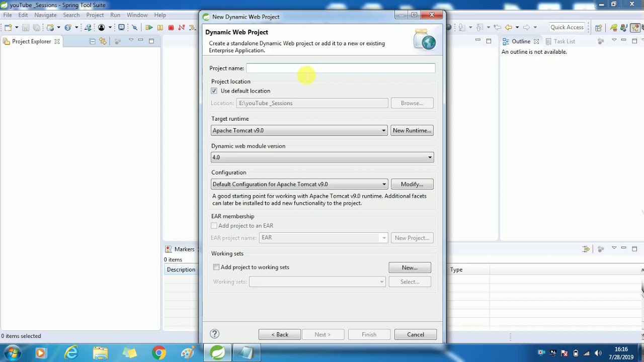Click the Previous Annotation toolbar icon

(480, 28)
